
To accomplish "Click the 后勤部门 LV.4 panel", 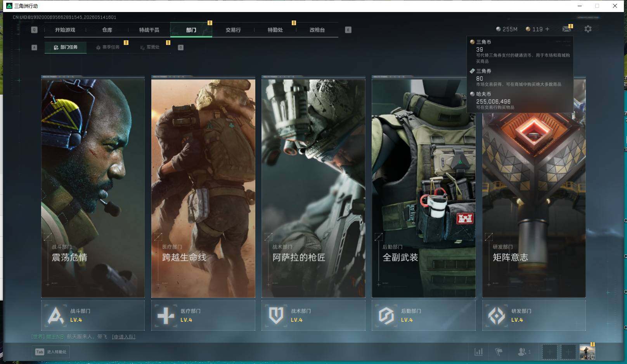I will 424,316.
